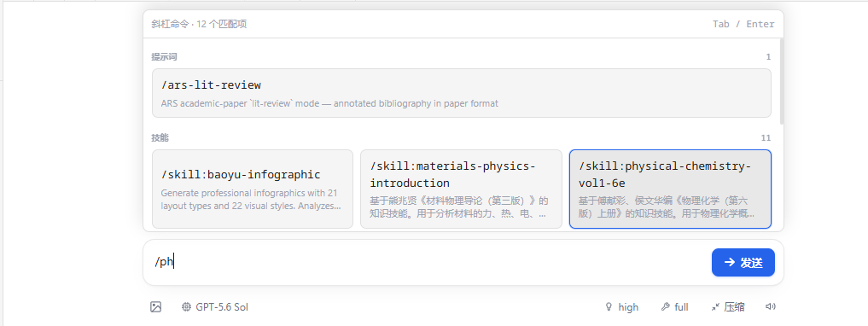Change the high reasoning effort setting

tap(621, 306)
